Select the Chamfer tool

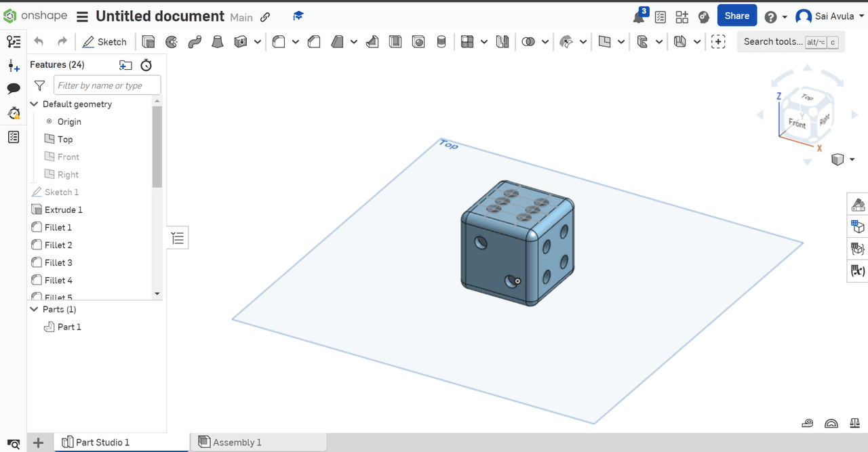(314, 42)
